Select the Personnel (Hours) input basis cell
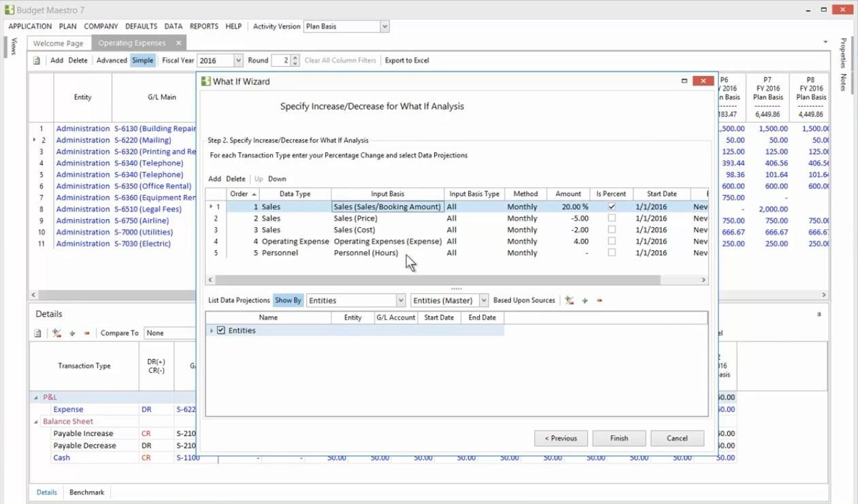This screenshot has width=858, height=504. 388,253
